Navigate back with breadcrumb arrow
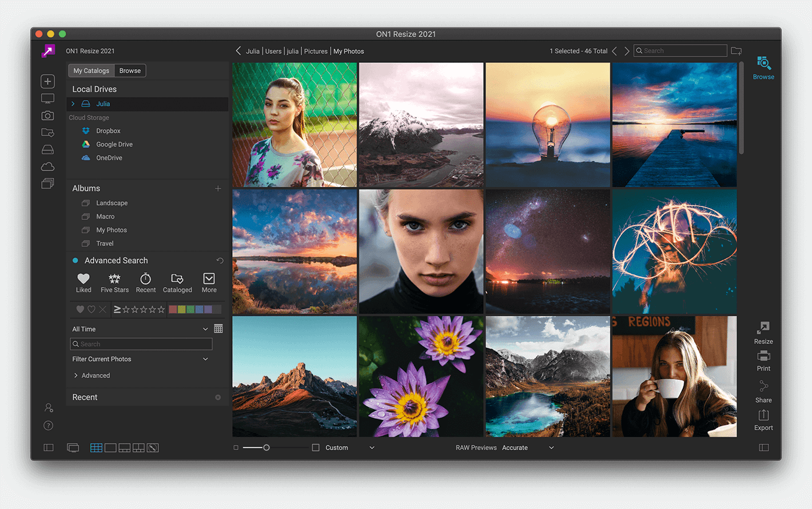Image resolution: width=812 pixels, height=509 pixels. tap(238, 51)
